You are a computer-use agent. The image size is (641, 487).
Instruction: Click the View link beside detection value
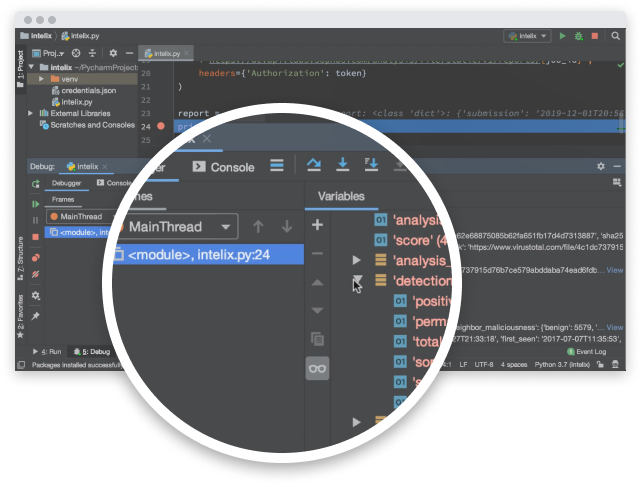614,327
